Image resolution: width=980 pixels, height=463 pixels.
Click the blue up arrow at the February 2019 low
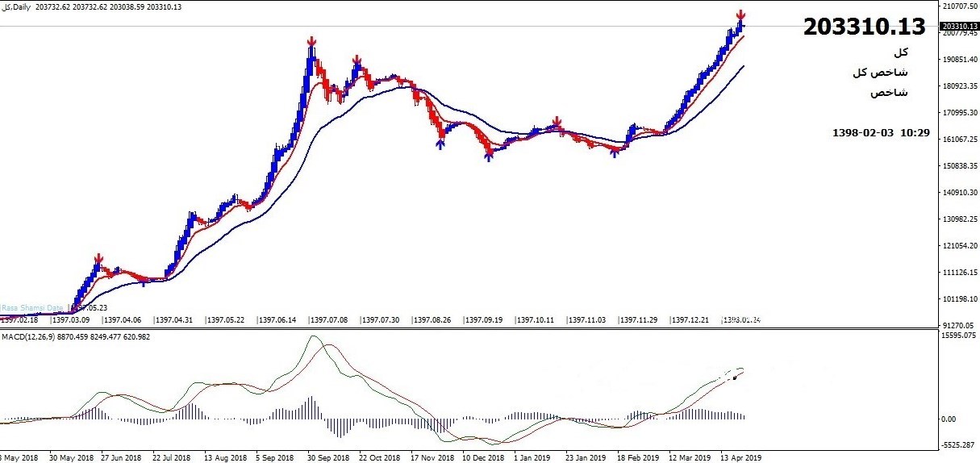point(615,152)
